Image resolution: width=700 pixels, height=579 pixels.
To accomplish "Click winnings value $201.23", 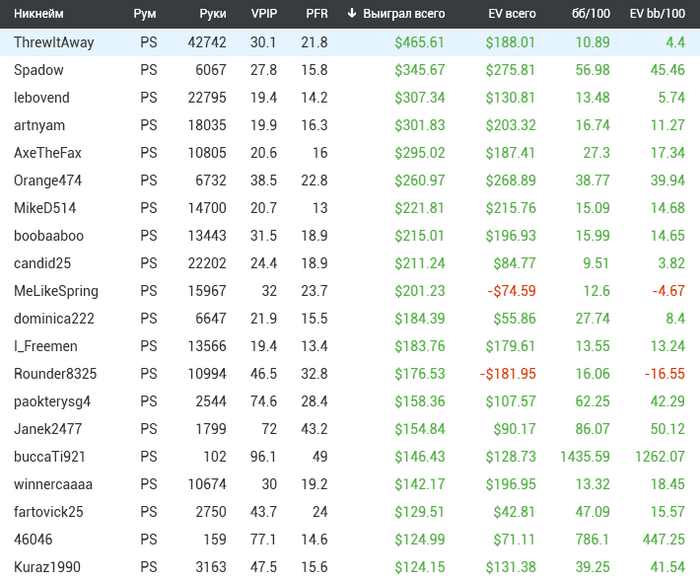I will [420, 291].
